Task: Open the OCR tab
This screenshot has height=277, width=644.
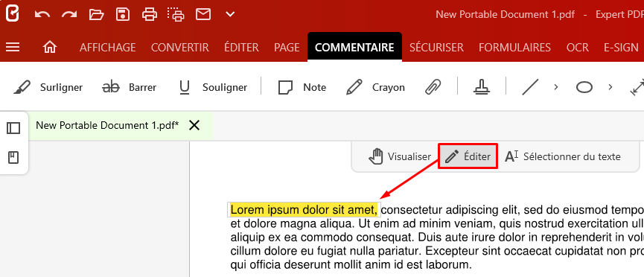Action: 578,47
